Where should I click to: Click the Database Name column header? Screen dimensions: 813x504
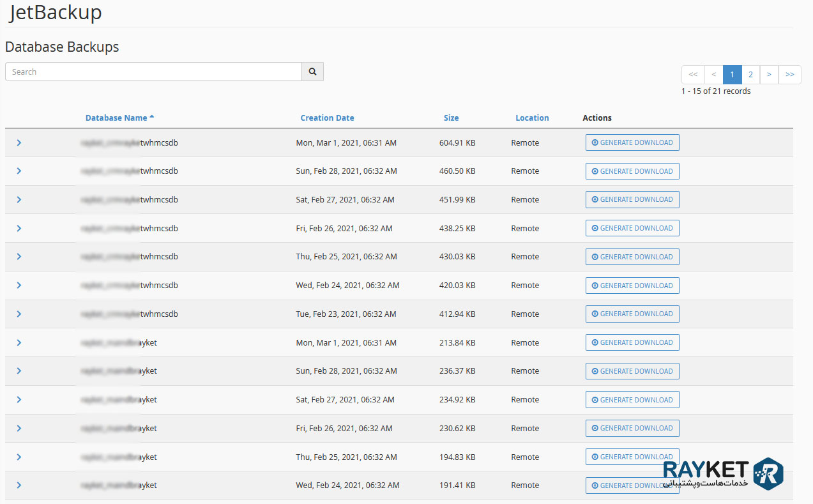[115, 118]
